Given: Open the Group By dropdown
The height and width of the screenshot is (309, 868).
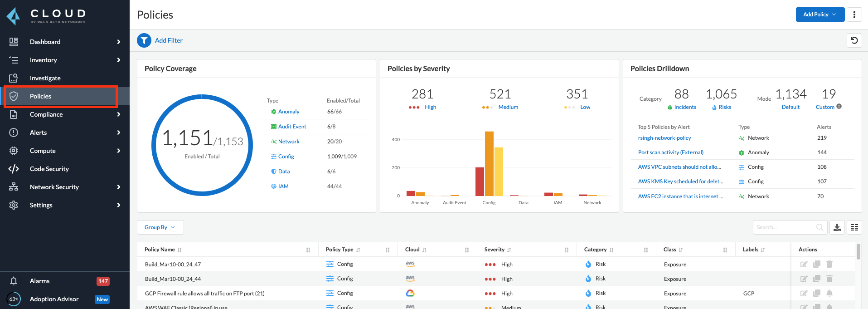Looking at the screenshot, I should coord(160,227).
